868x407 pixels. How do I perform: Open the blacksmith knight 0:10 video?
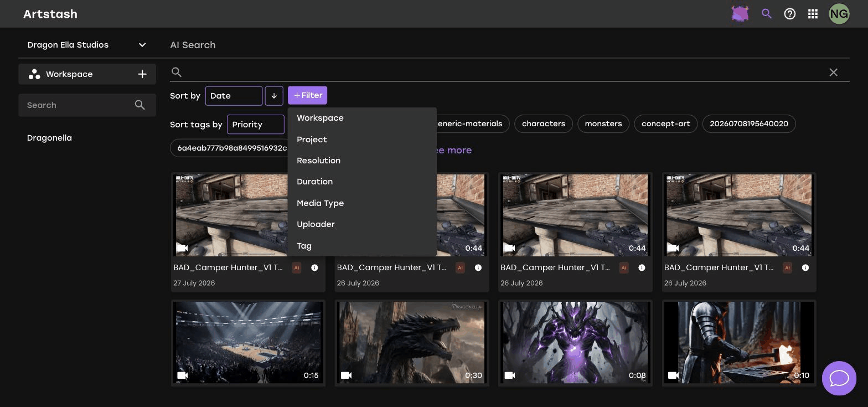[739, 343]
